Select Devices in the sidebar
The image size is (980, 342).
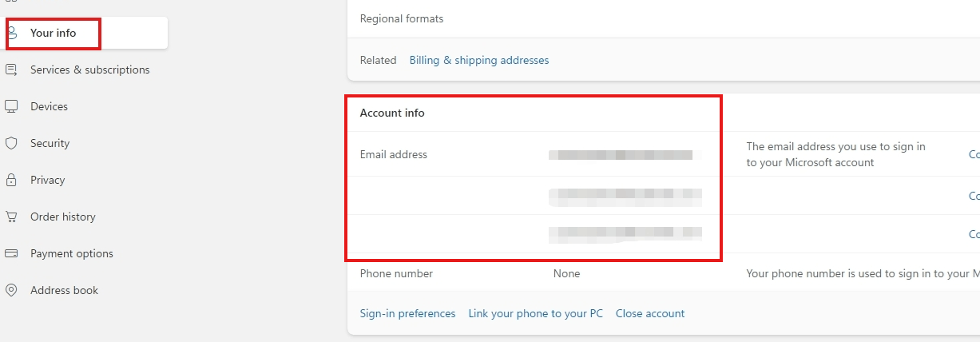pyautogui.click(x=49, y=106)
